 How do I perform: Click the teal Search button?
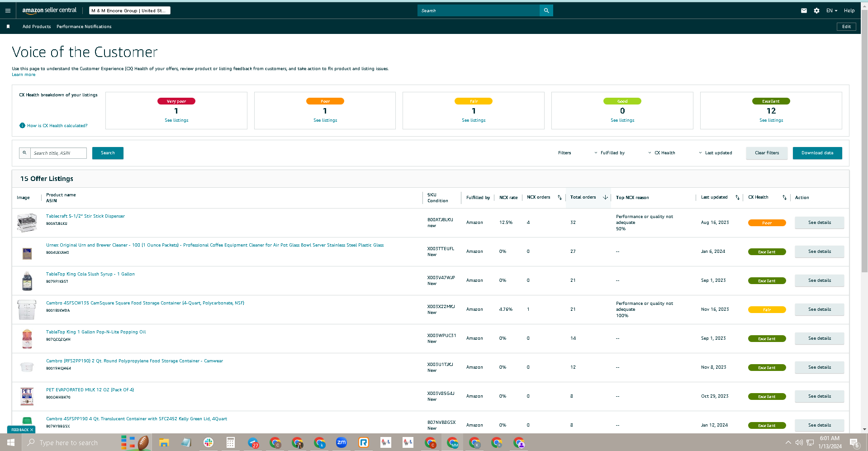click(108, 153)
